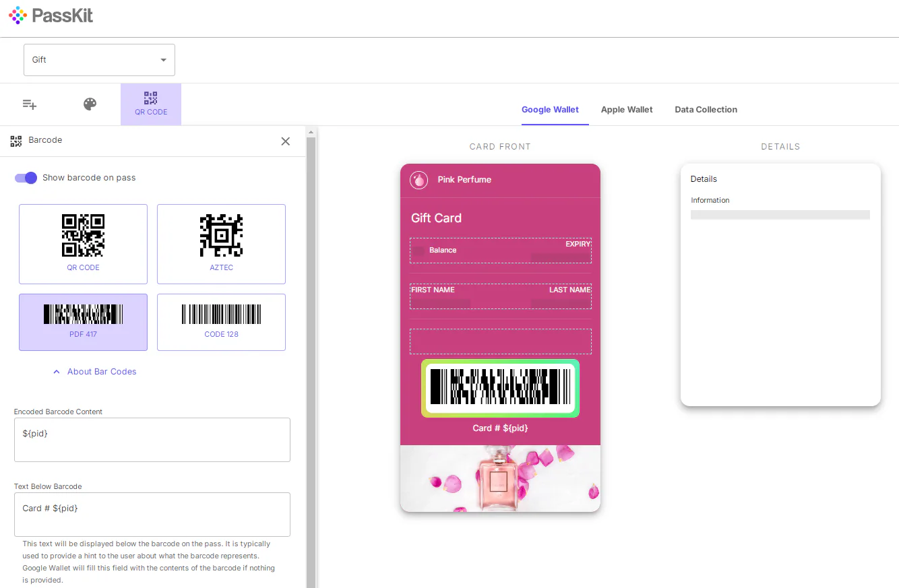Click the PassKit logo

click(x=51, y=15)
